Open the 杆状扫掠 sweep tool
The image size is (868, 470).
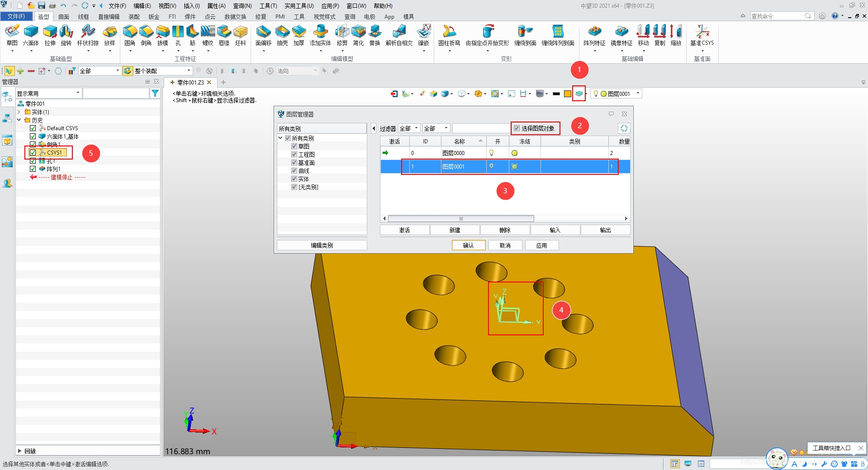click(88, 35)
